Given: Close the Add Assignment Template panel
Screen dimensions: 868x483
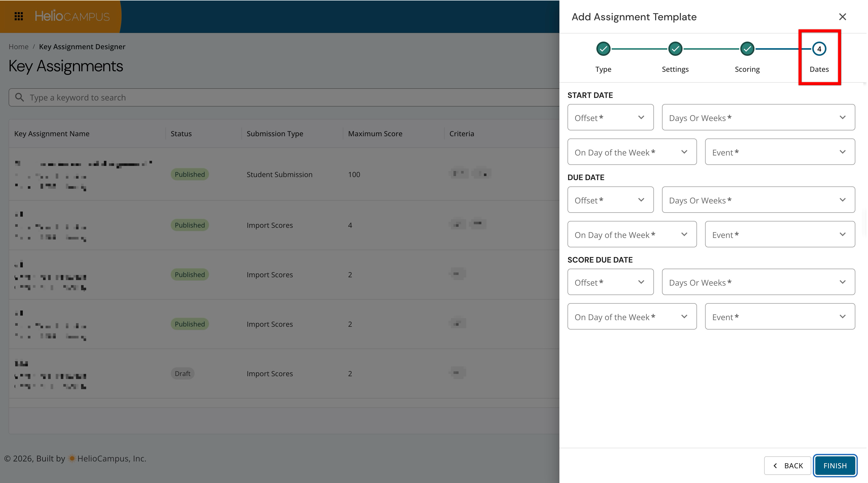Looking at the screenshot, I should point(842,17).
